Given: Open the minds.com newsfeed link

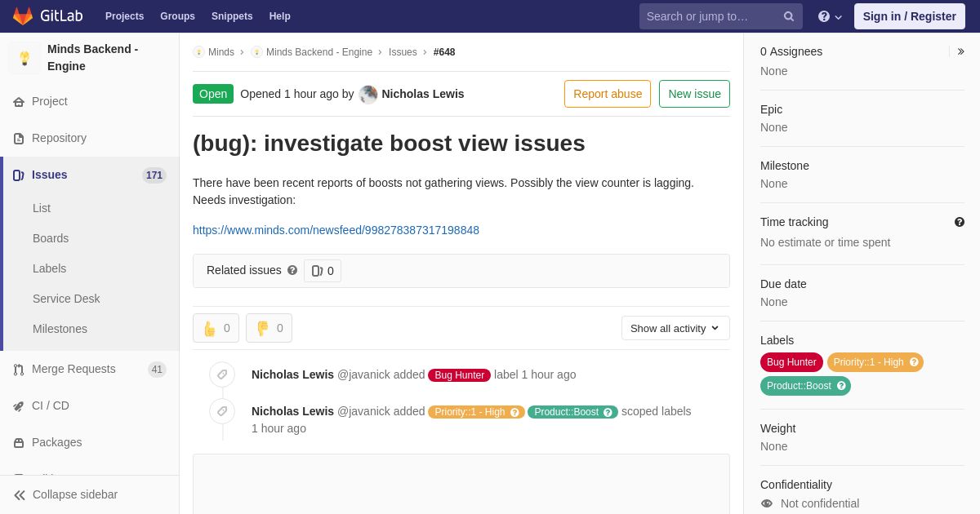Looking at the screenshot, I should pyautogui.click(x=336, y=230).
